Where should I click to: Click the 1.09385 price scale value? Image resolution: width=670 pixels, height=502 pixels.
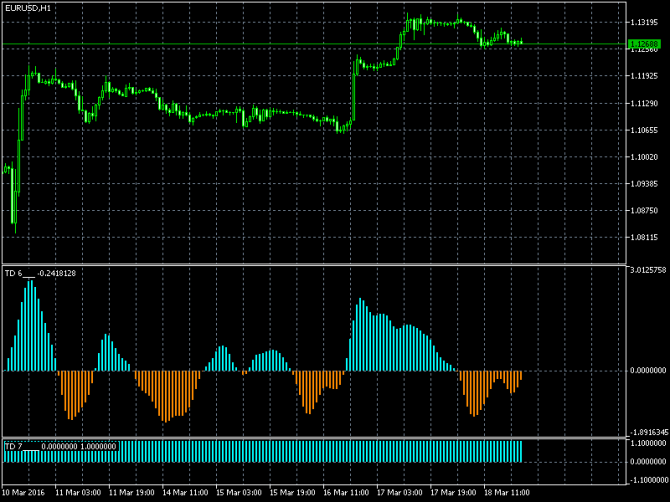pyautogui.click(x=644, y=184)
